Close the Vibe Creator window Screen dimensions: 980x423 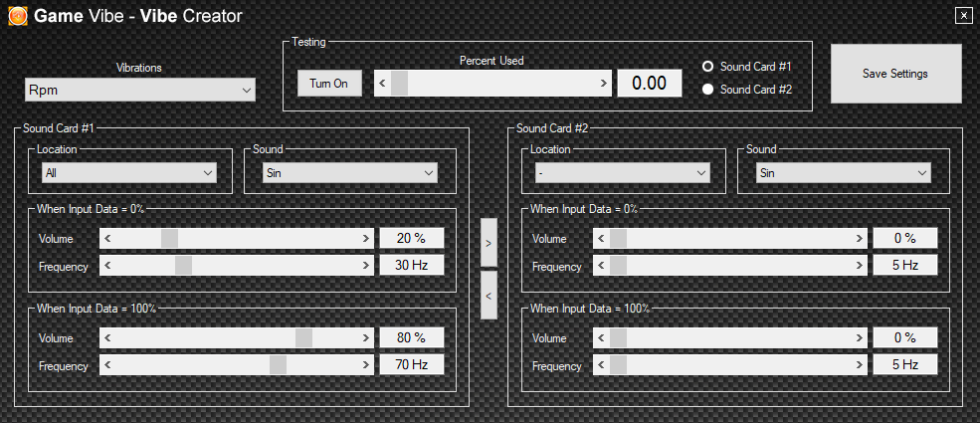click(x=963, y=15)
